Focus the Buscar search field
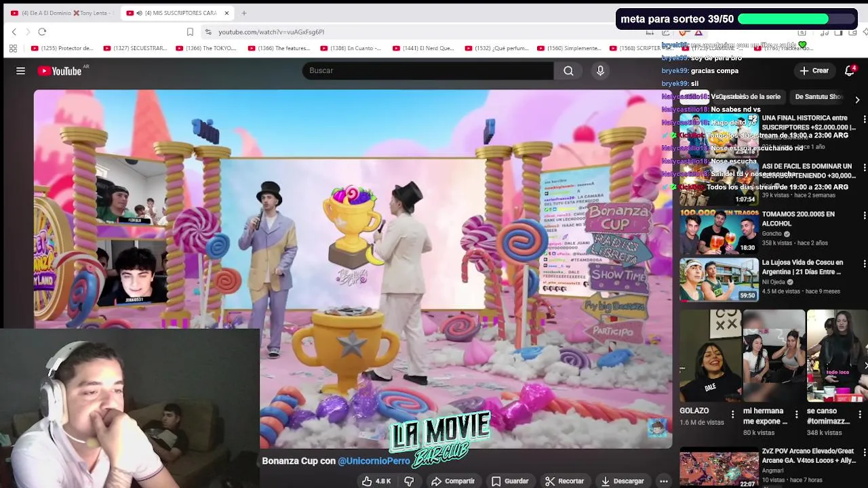 click(x=428, y=70)
